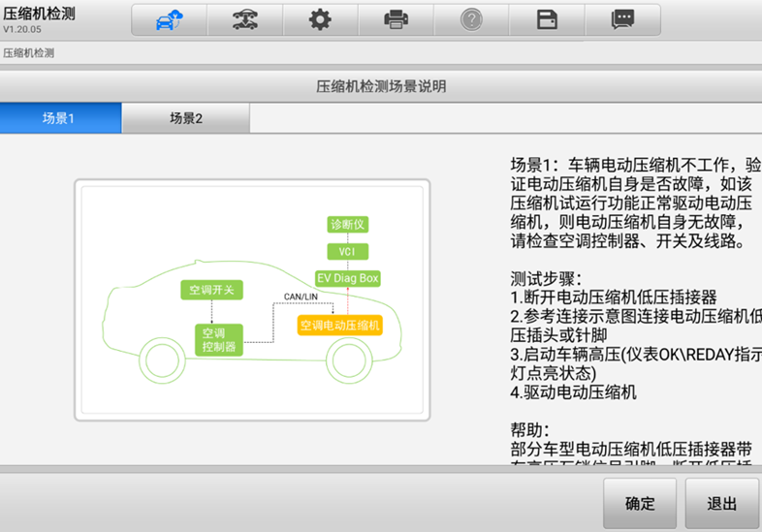Click the printer icon
The height and width of the screenshot is (532, 762).
tap(397, 20)
